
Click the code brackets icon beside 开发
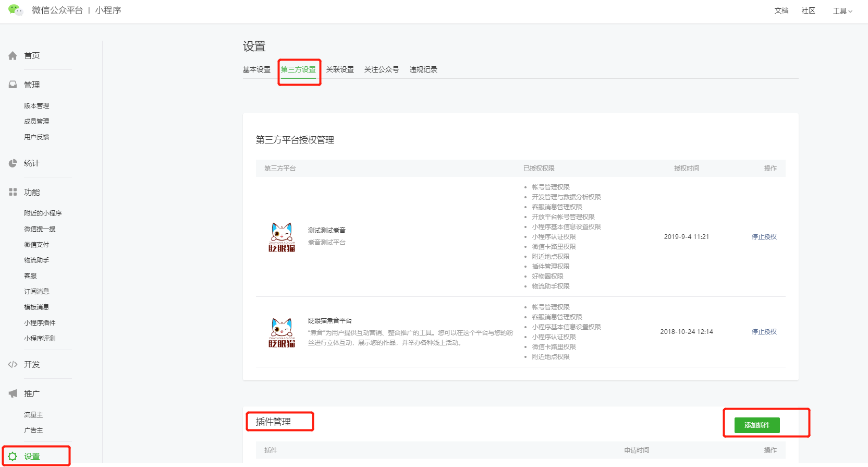point(13,364)
